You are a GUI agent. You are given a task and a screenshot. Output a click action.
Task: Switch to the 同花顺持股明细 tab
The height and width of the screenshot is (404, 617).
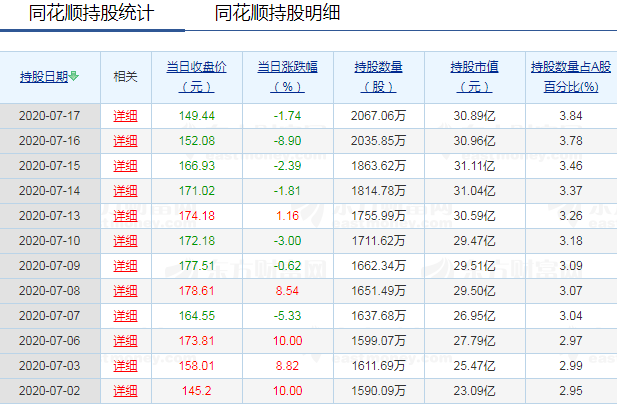click(277, 13)
